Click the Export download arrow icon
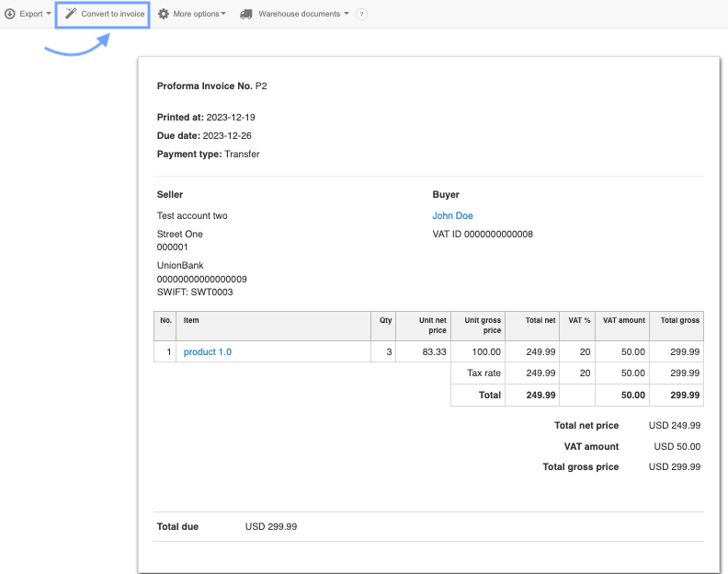Image resolution: width=728 pixels, height=574 pixels. [10, 14]
